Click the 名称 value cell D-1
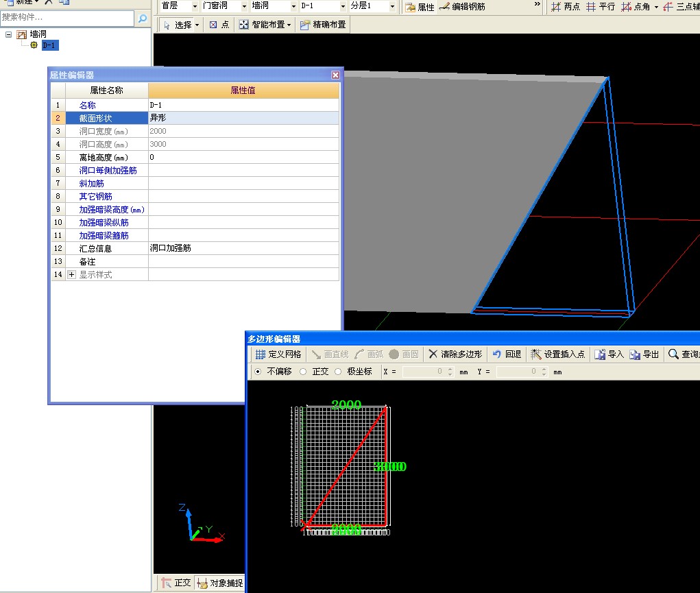The image size is (700, 593). pos(243,105)
